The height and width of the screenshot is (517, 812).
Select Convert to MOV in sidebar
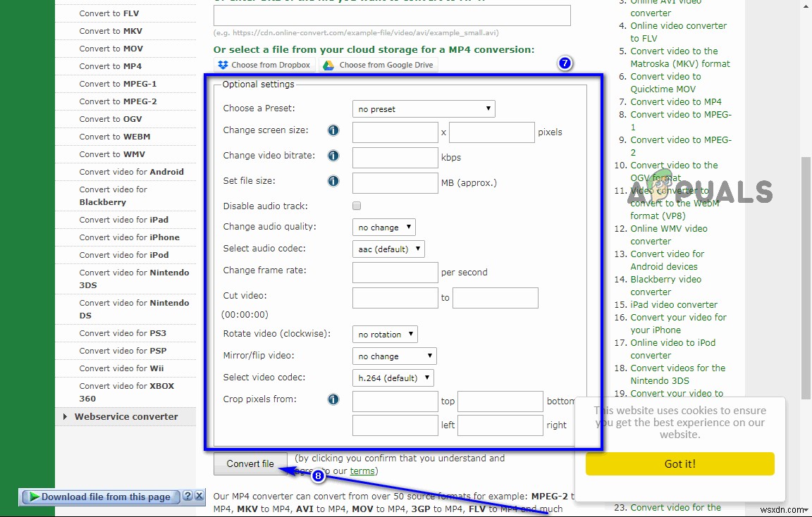click(x=111, y=49)
